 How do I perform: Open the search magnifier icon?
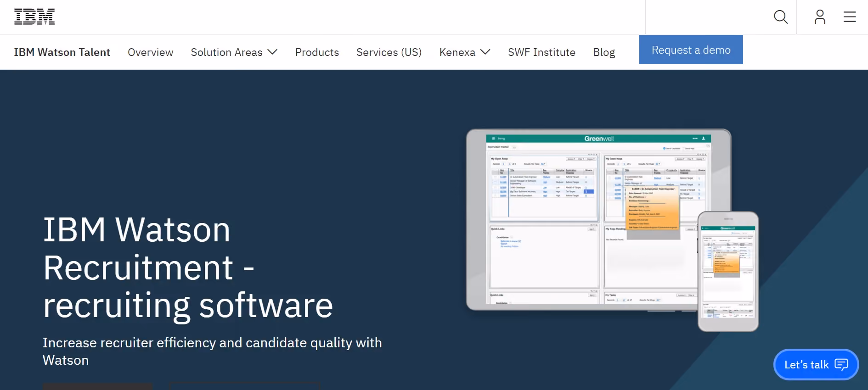(781, 17)
